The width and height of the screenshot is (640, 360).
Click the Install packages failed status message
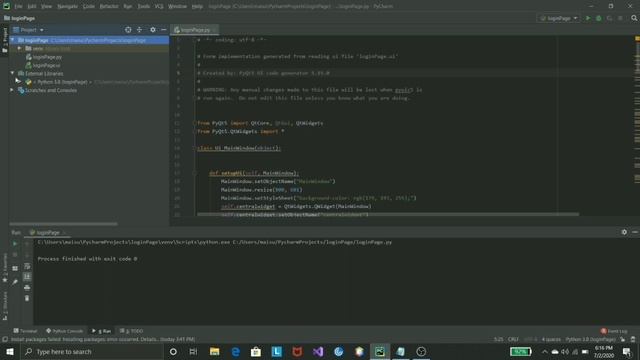tap(103, 339)
